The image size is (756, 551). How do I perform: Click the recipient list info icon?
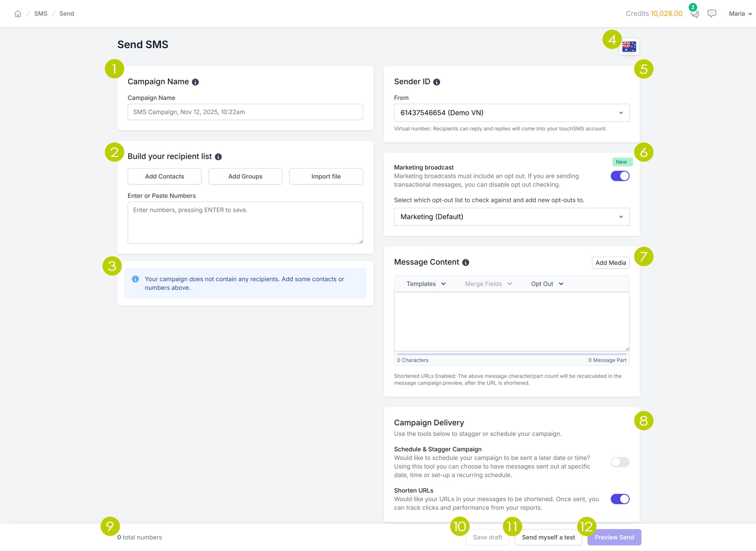tap(218, 157)
